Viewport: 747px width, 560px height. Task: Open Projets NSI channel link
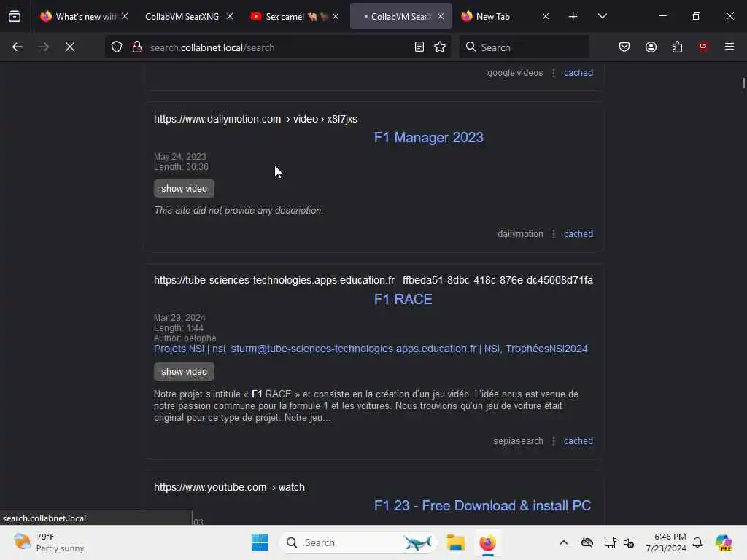click(371, 349)
